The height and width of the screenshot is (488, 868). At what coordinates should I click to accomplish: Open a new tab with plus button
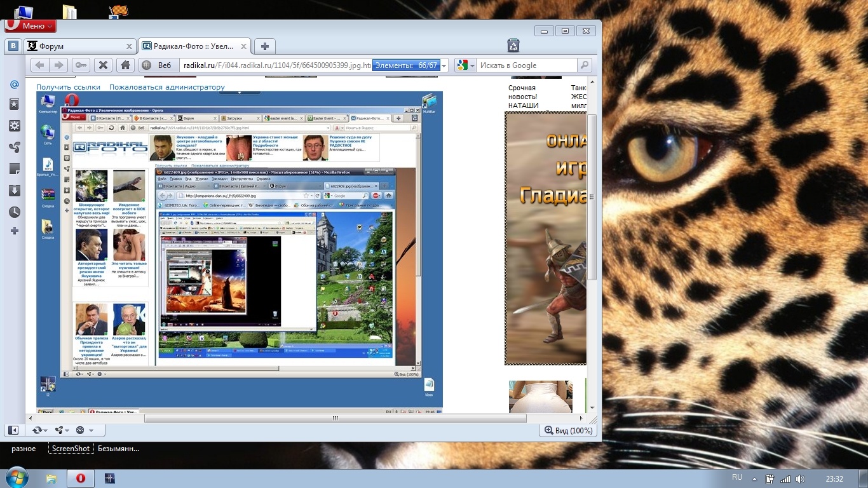(265, 46)
